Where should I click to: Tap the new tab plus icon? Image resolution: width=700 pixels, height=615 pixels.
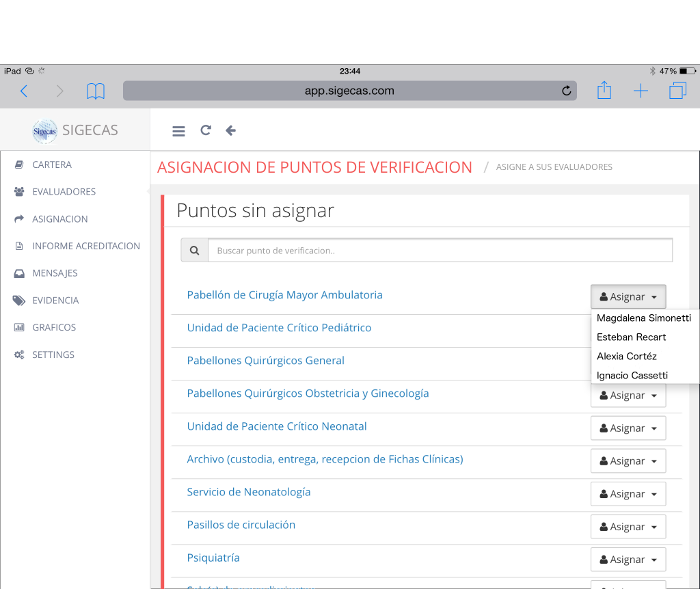[641, 91]
